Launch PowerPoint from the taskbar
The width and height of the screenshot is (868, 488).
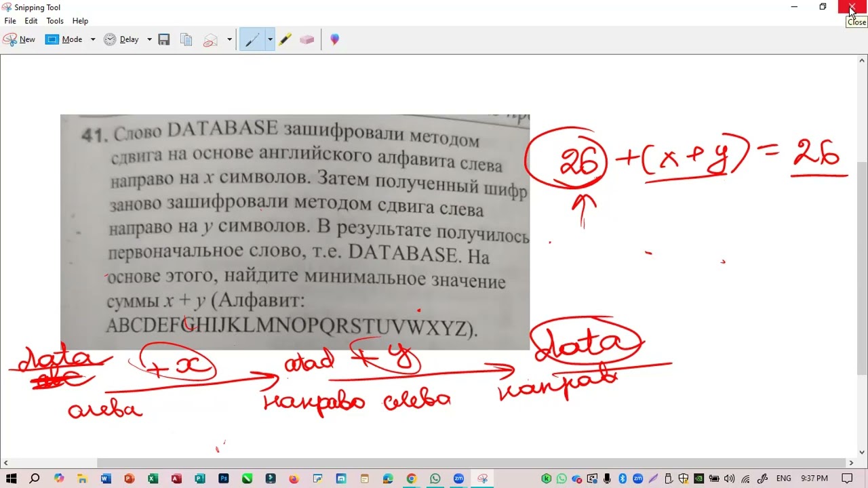(129, 479)
